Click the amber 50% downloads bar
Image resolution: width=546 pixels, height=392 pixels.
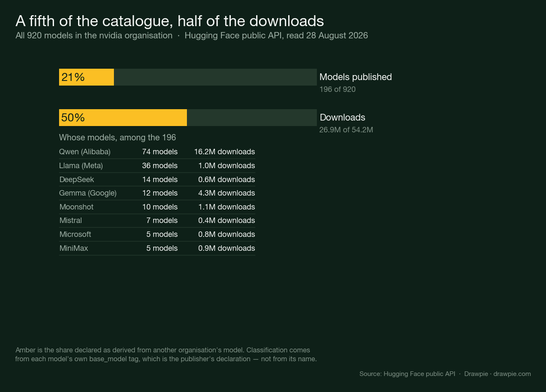point(123,118)
